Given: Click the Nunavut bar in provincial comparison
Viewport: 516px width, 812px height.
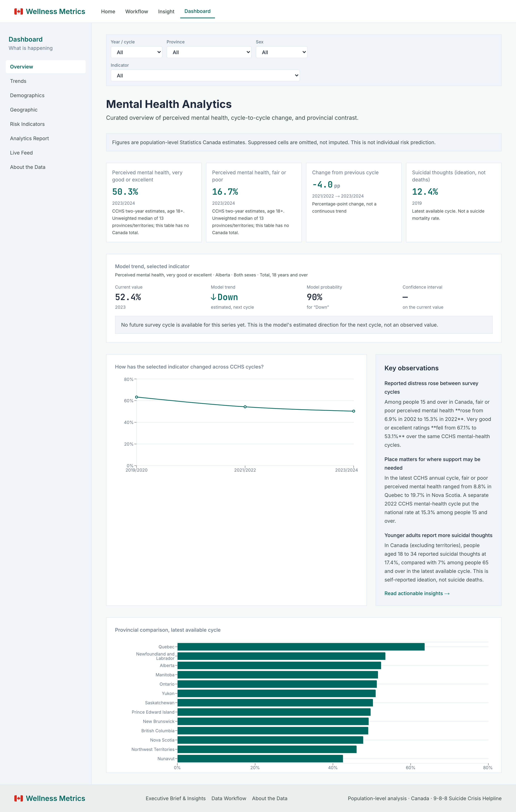Looking at the screenshot, I should pyautogui.click(x=260, y=758).
